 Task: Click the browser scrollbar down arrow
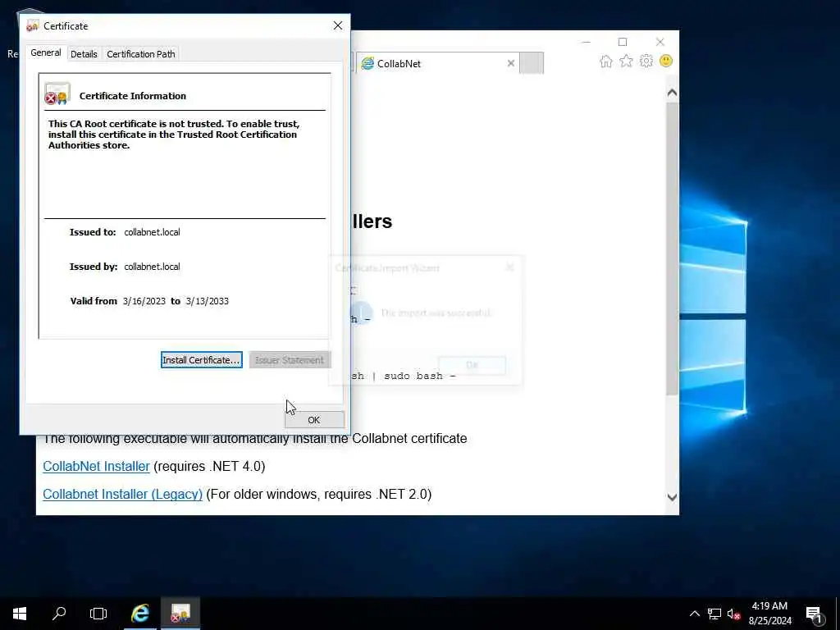tap(673, 497)
